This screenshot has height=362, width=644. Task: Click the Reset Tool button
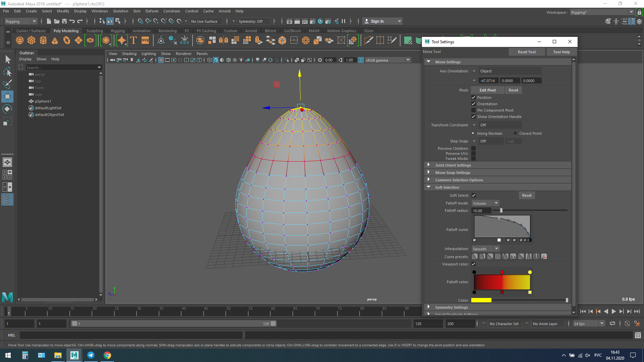[527, 52]
